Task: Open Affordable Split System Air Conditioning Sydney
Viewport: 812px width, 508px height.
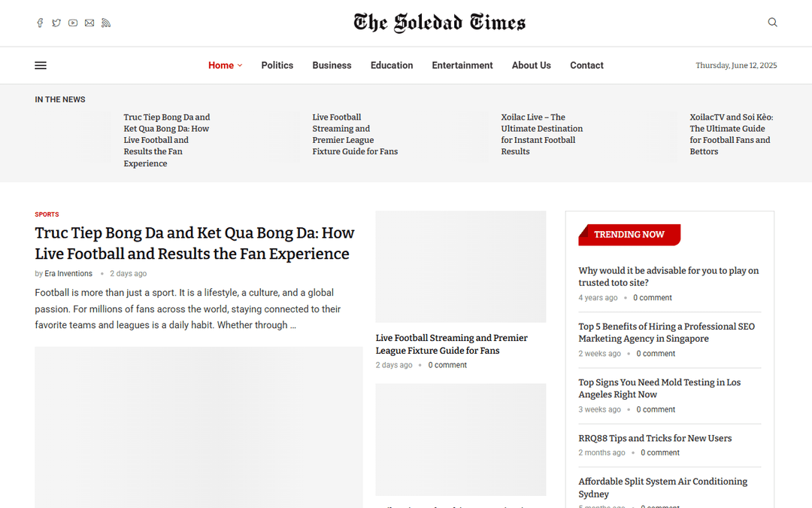Action: [x=663, y=488]
